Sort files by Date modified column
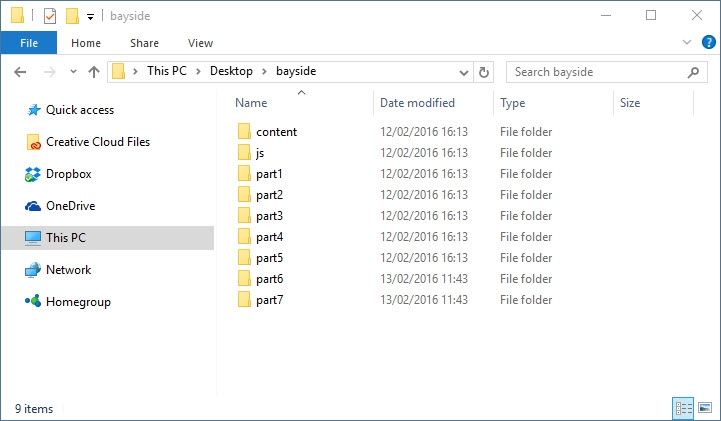This screenshot has width=721, height=421. pos(417,103)
